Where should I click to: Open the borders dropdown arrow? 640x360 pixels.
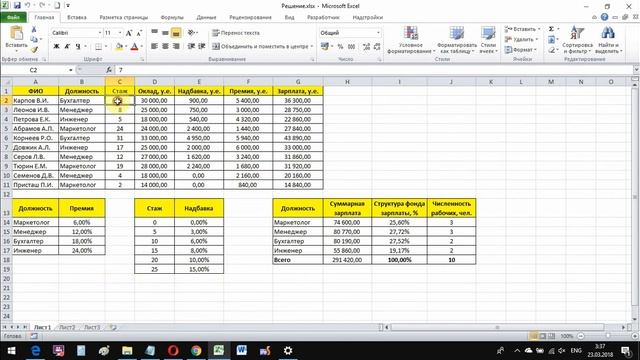(x=106, y=47)
